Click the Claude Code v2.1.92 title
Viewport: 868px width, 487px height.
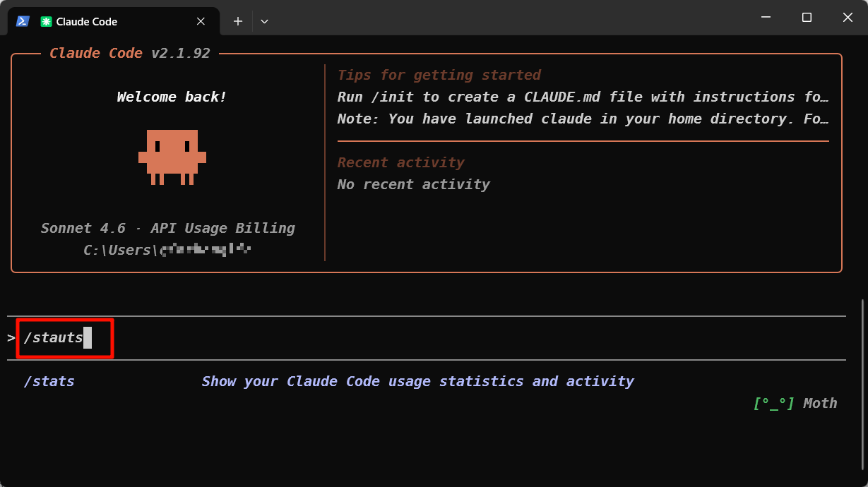pos(129,53)
